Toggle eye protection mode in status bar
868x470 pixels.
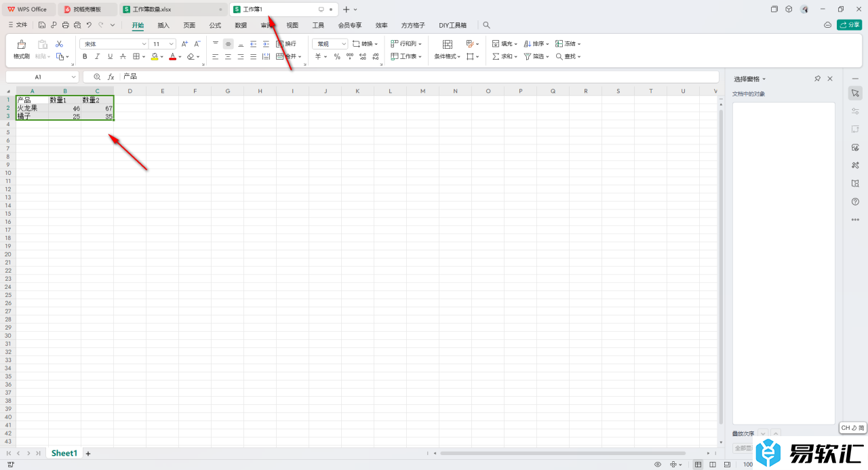click(657, 465)
